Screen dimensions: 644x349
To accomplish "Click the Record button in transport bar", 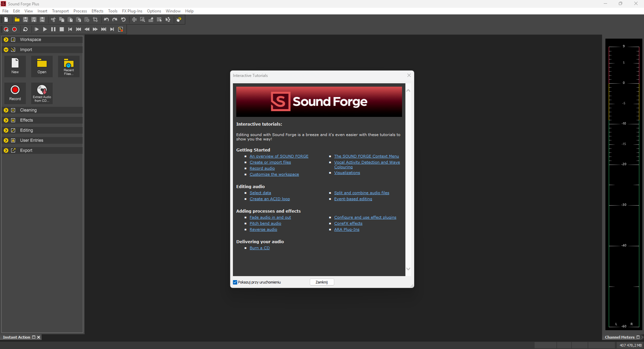I will tap(14, 29).
